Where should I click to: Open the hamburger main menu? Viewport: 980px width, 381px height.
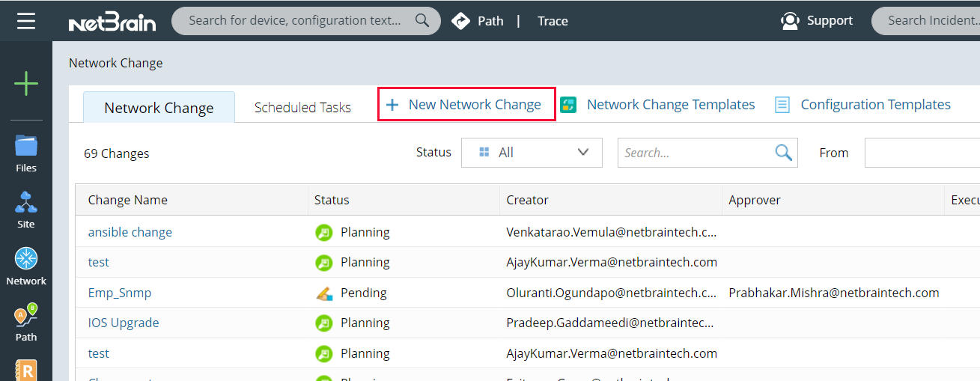[x=26, y=21]
